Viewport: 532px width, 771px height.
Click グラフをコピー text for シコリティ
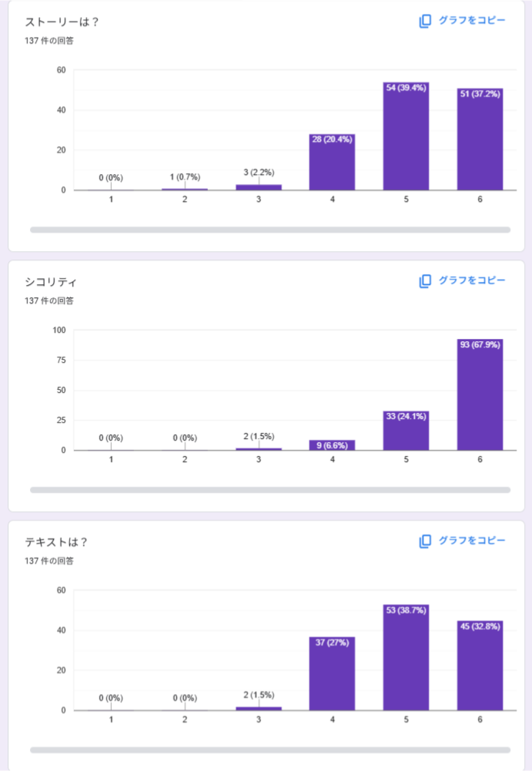click(x=472, y=280)
